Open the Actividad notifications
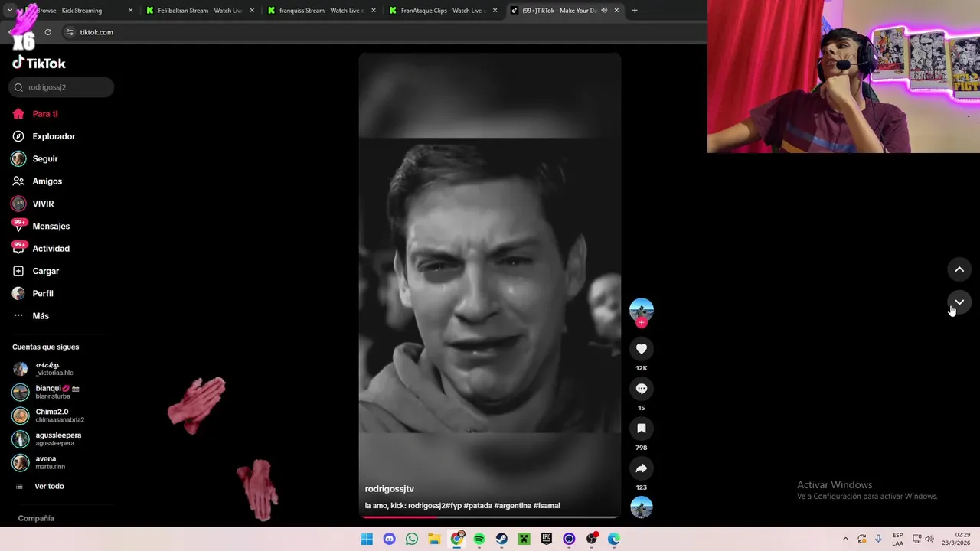This screenshot has height=551, width=980. pyautogui.click(x=41, y=249)
